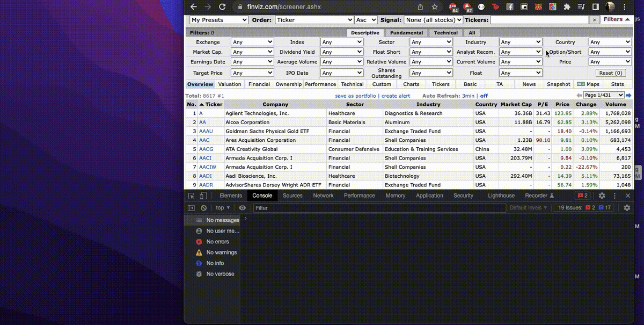Click the DevTools inspect element icon

(191, 196)
